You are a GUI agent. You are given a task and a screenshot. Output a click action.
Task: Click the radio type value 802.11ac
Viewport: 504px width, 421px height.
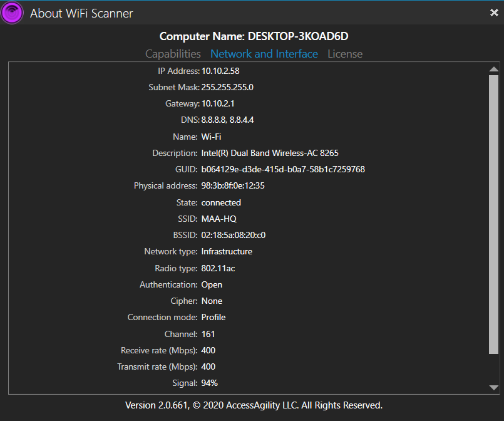(218, 269)
